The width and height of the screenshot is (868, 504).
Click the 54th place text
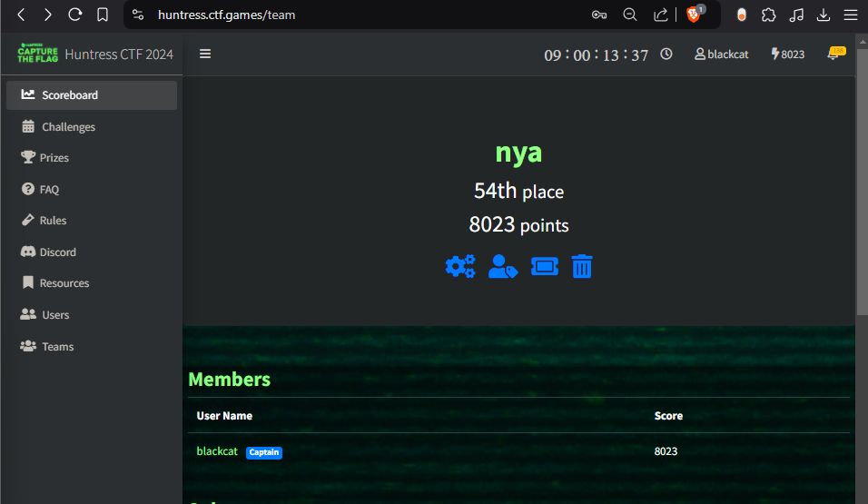pyautogui.click(x=518, y=191)
